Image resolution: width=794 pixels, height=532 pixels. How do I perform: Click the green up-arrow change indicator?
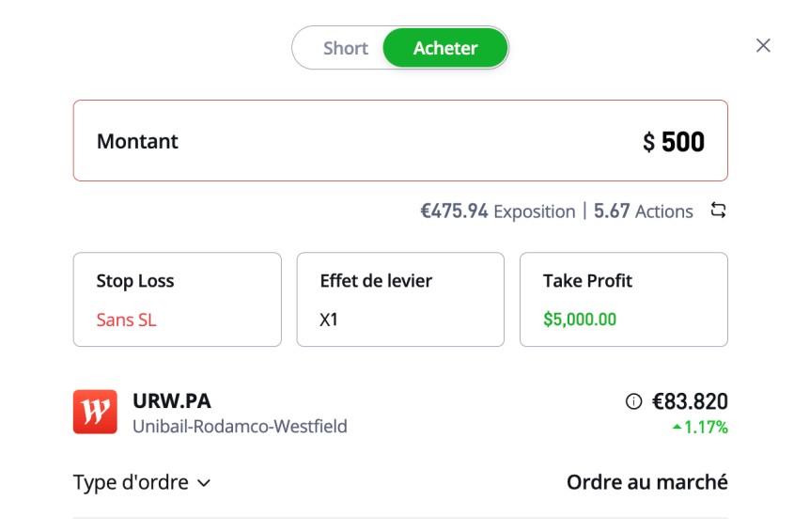click(677, 428)
